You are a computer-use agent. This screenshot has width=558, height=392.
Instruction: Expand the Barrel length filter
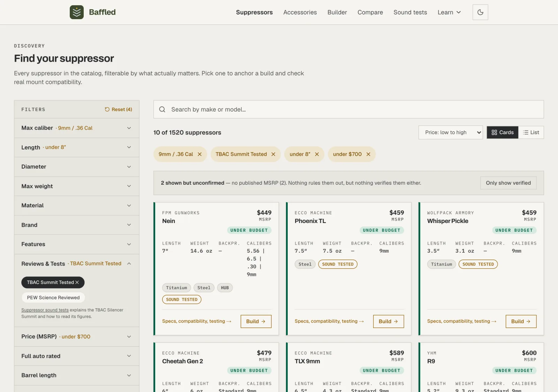click(x=77, y=375)
